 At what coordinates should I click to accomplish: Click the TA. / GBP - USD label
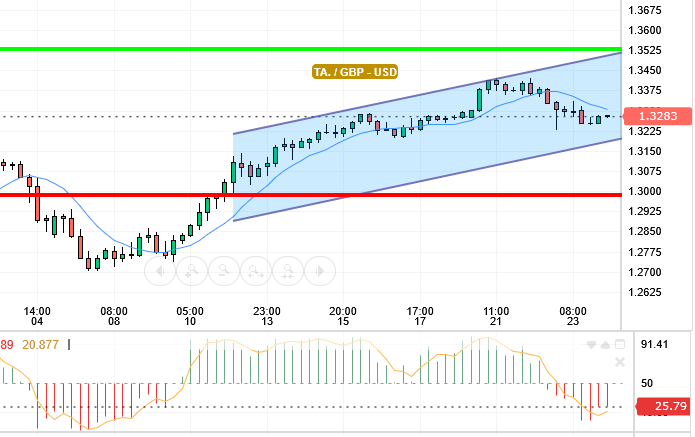pos(355,72)
